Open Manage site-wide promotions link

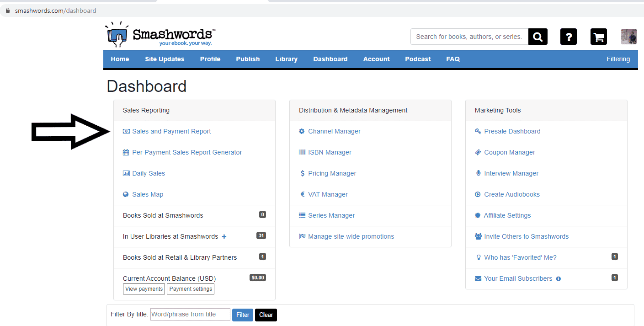click(x=351, y=236)
